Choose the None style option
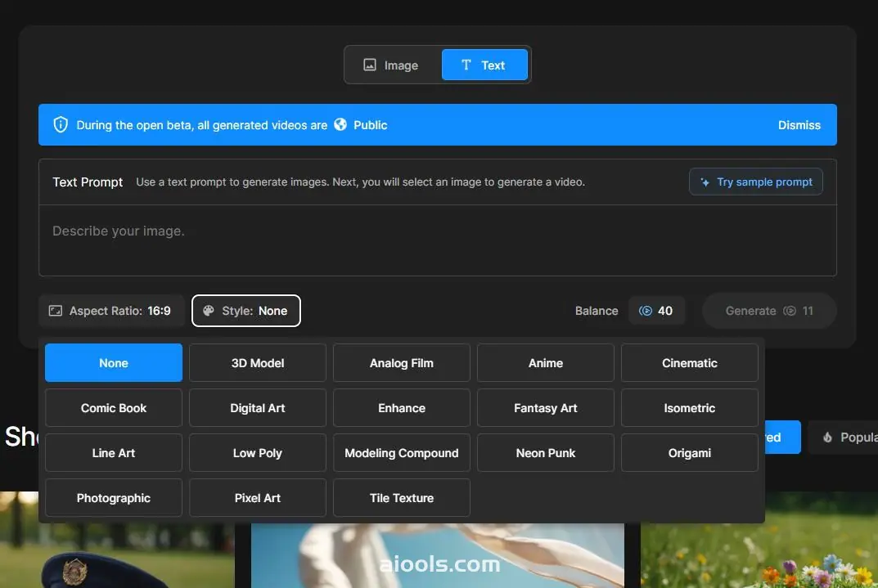 (114, 363)
